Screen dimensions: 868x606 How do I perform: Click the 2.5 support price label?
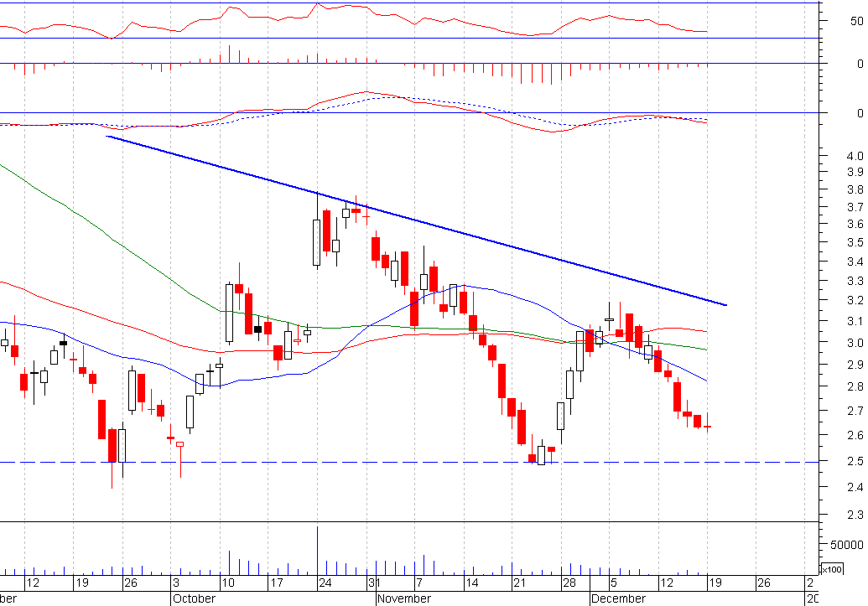pos(855,461)
